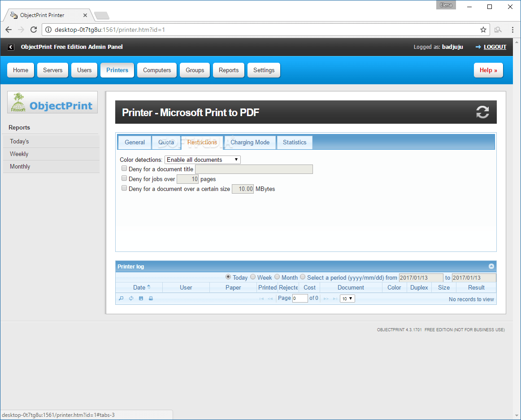Image resolution: width=521 pixels, height=420 pixels.
Task: Sort log by User column header
Action: click(186, 287)
